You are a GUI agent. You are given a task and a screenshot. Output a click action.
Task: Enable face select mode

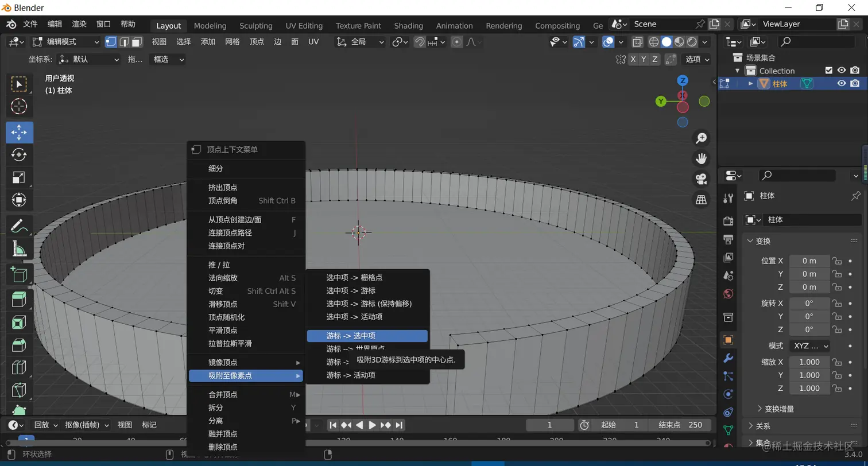point(137,42)
